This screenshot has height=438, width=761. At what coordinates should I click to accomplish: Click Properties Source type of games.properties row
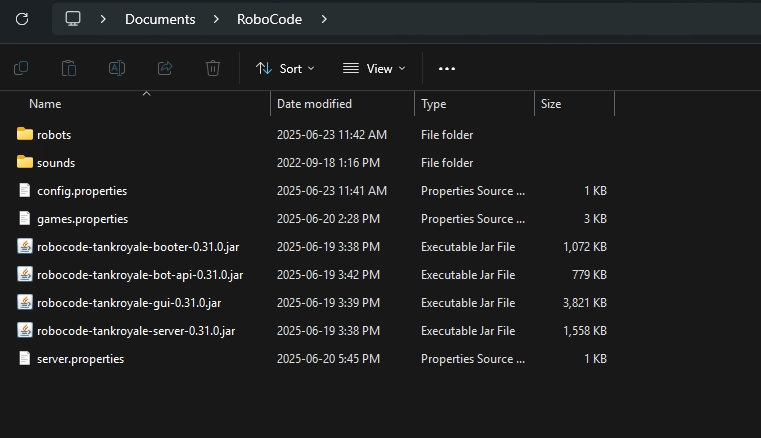473,219
